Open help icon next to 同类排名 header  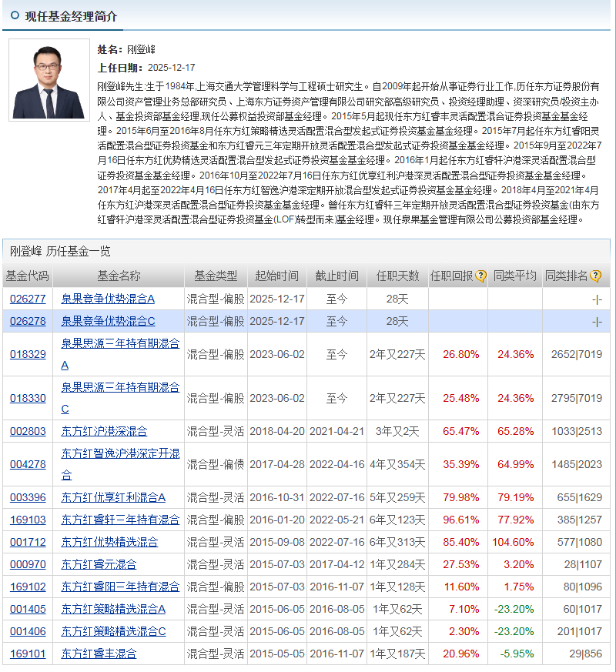[x=596, y=276]
